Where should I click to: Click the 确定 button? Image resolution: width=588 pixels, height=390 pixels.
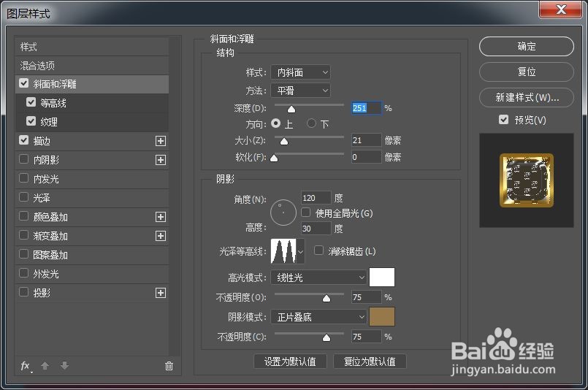527,47
